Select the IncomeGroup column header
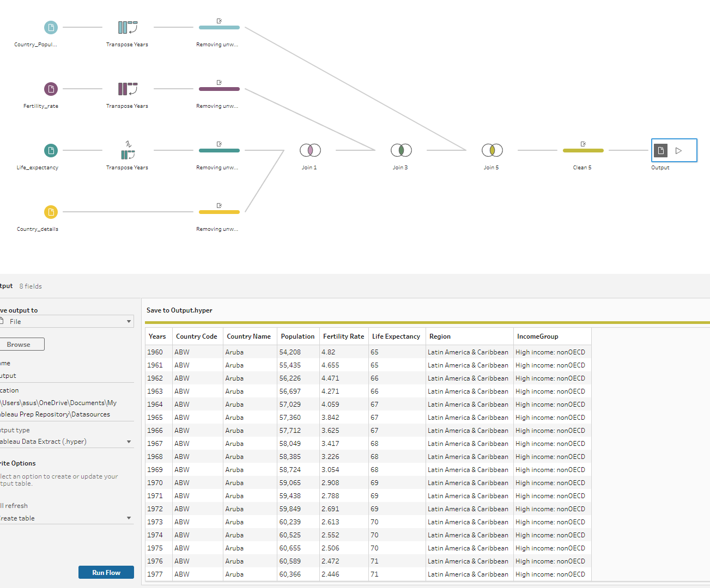Image resolution: width=710 pixels, height=588 pixels. [x=552, y=336]
